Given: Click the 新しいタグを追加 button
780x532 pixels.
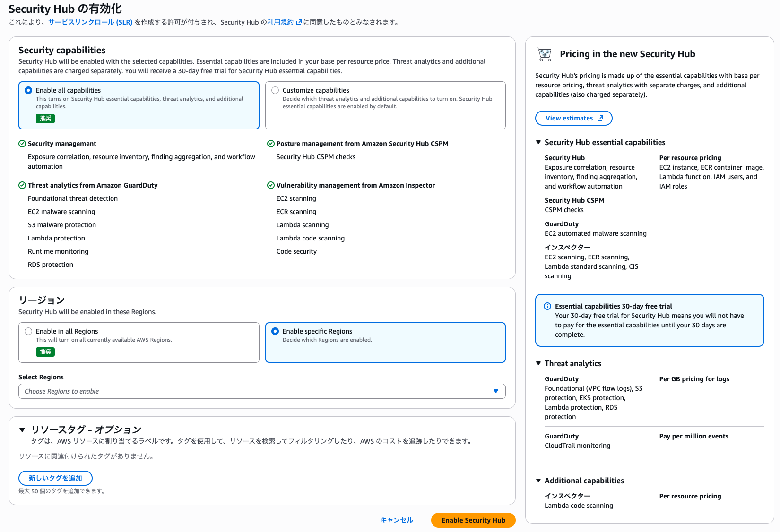Looking at the screenshot, I should tap(55, 478).
